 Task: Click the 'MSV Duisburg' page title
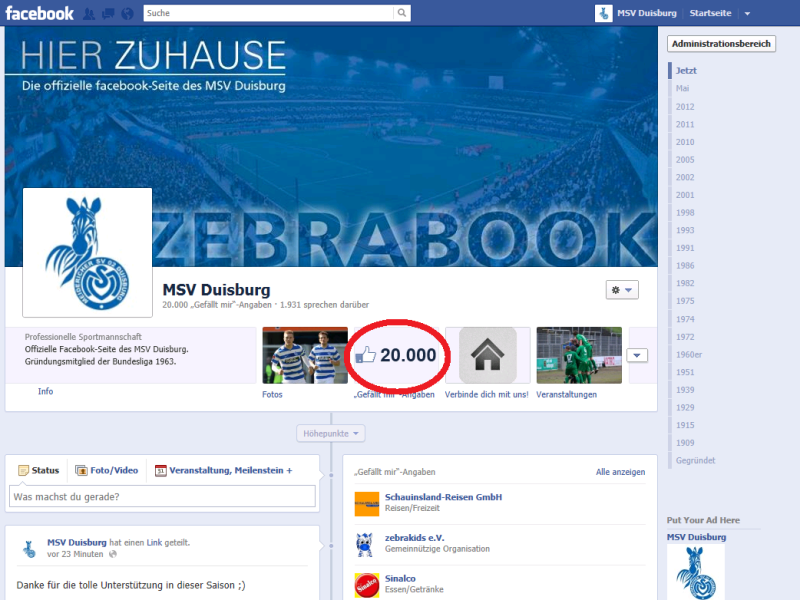(x=216, y=290)
